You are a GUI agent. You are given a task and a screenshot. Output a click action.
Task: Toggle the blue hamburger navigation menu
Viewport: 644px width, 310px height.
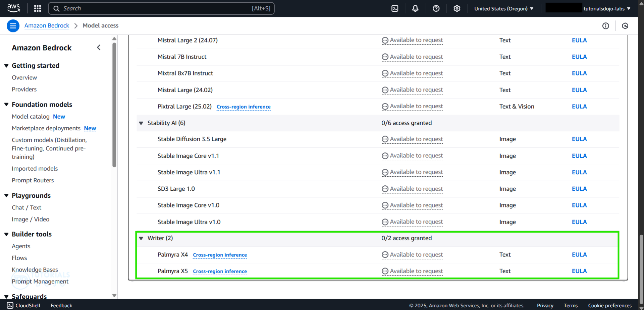click(13, 26)
